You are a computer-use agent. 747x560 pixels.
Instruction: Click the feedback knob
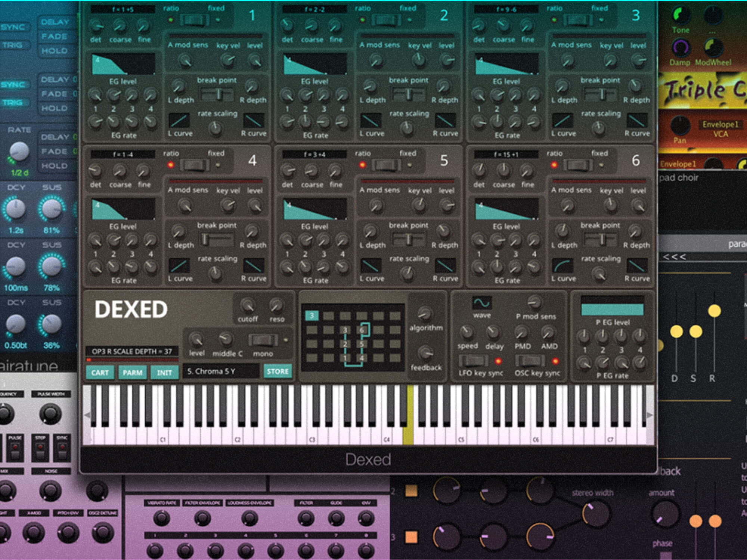425,353
